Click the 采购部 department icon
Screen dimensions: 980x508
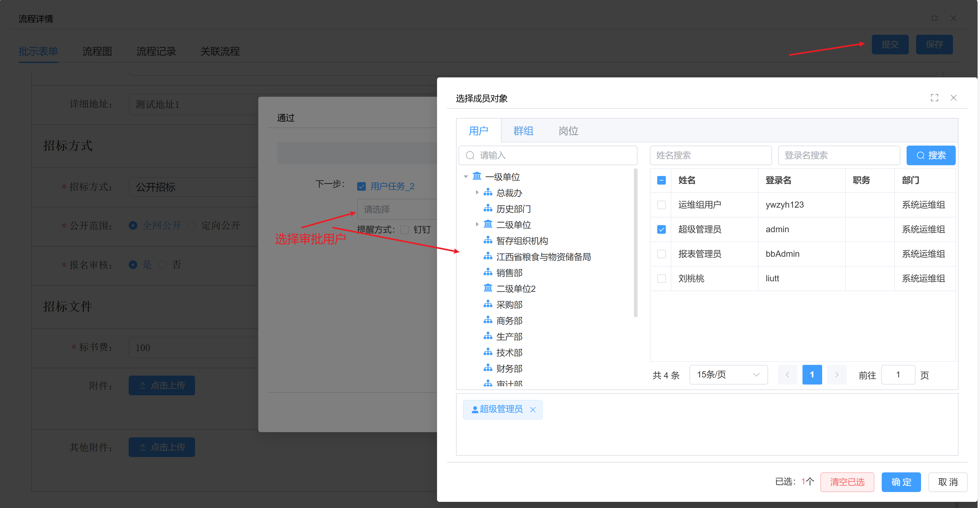[488, 304]
